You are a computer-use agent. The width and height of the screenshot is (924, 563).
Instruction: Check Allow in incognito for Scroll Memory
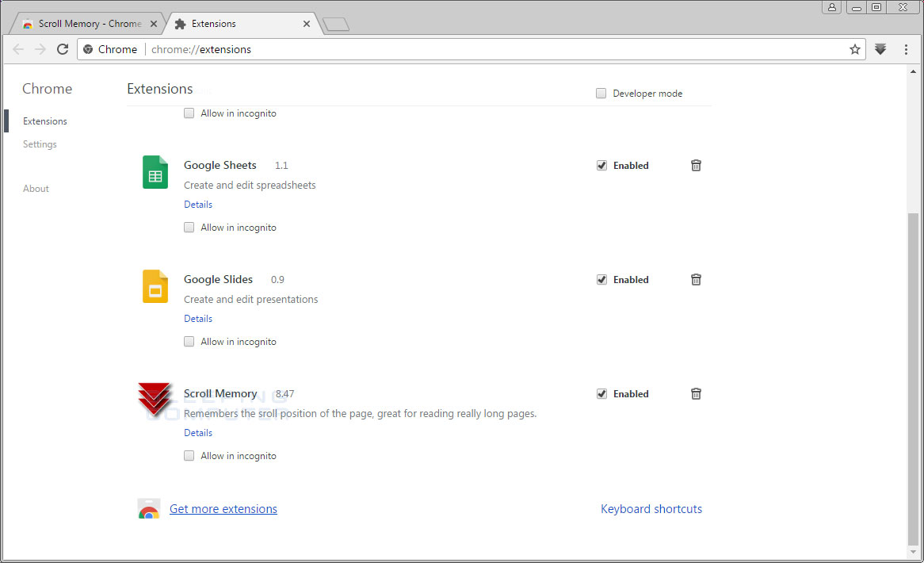tap(189, 455)
